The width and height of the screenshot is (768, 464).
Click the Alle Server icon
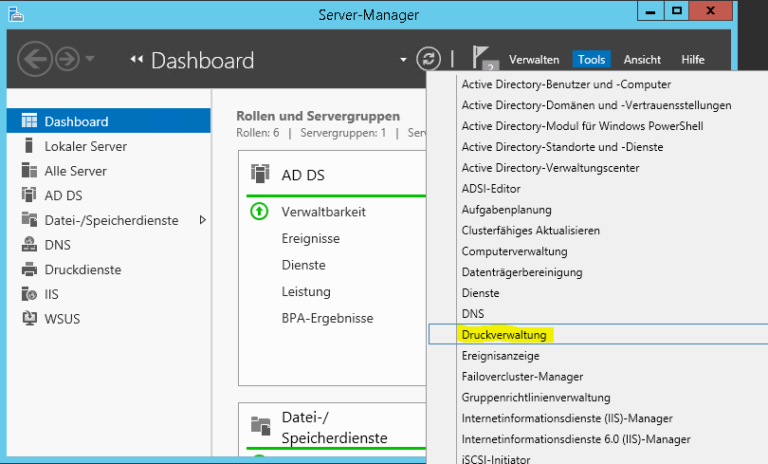tap(29, 171)
